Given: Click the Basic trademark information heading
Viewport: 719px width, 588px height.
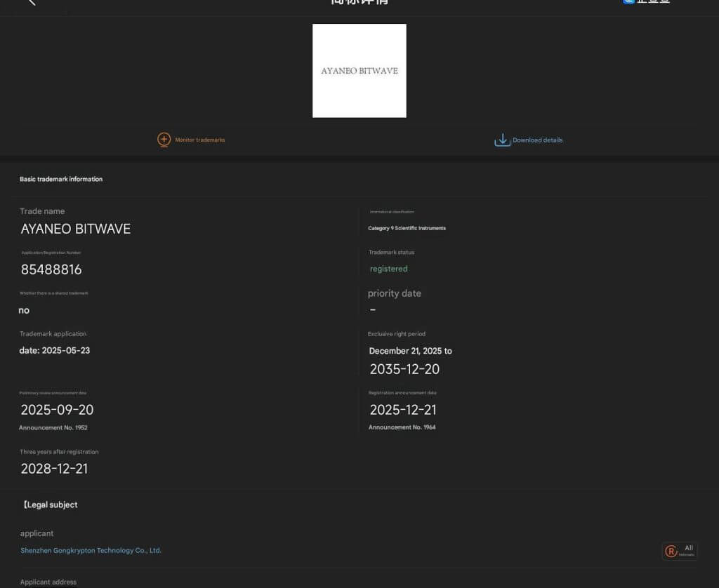Looking at the screenshot, I should pyautogui.click(x=61, y=179).
